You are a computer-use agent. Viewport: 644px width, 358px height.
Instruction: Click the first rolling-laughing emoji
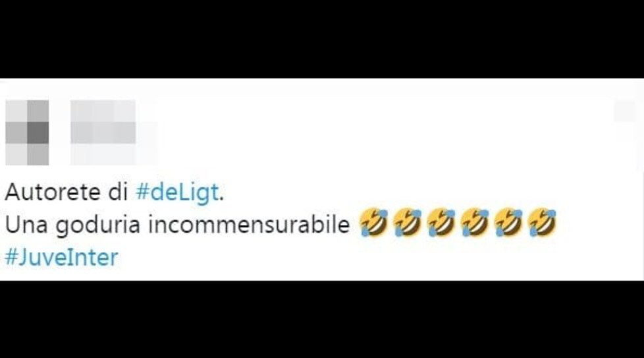pos(373,223)
